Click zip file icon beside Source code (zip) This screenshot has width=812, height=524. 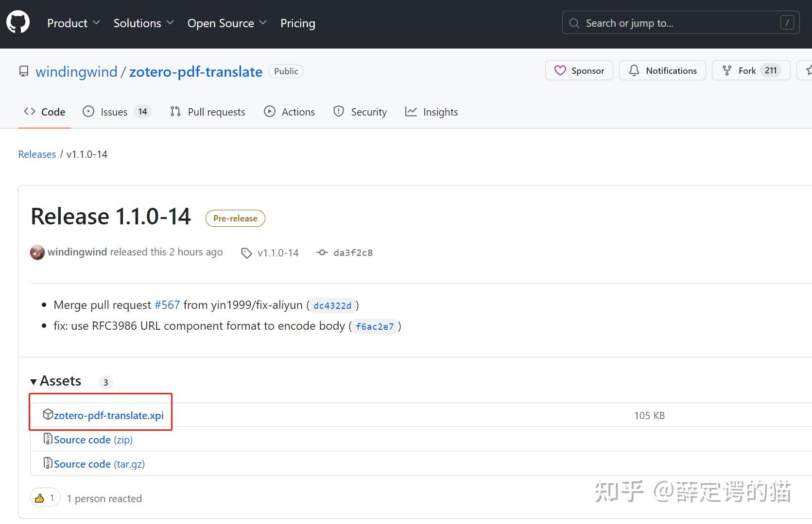click(48, 439)
